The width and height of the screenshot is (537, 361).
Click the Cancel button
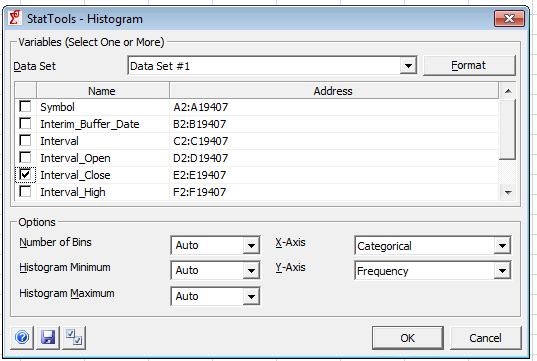[485, 338]
